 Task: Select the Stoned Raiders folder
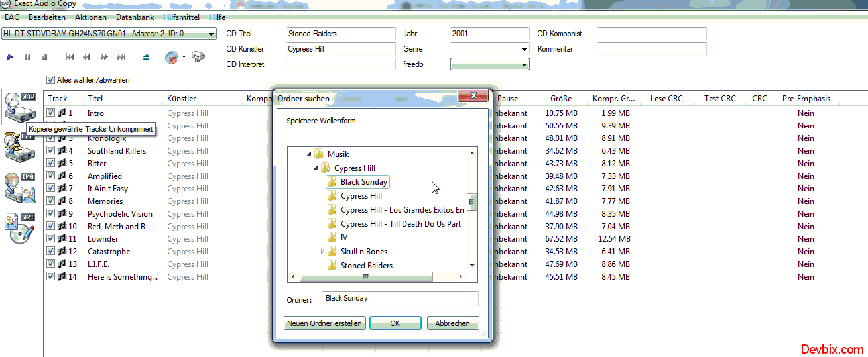pyautogui.click(x=366, y=266)
